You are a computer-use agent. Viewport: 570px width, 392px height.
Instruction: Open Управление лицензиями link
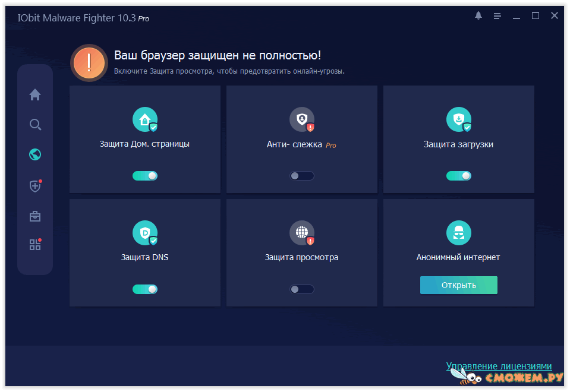[x=499, y=366]
